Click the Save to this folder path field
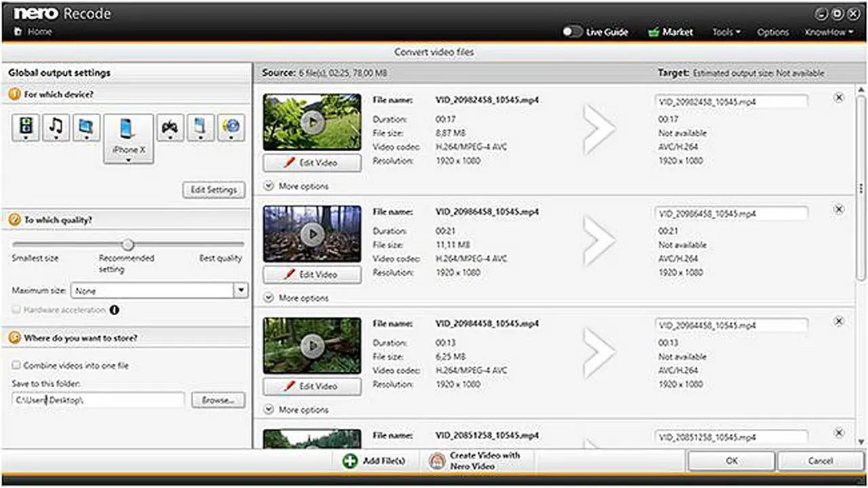 [x=98, y=400]
